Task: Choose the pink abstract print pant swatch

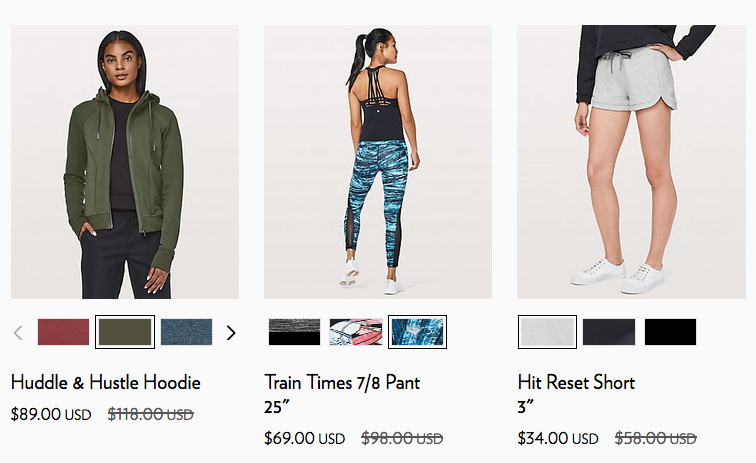Action: (x=356, y=332)
